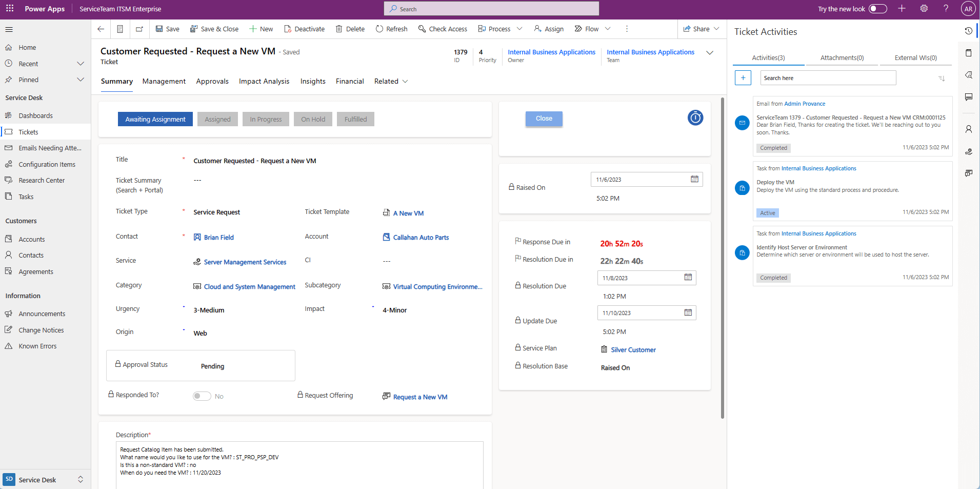Viewport: 980px width, 489px height.
Task: Click the Help question mark icon
Action: pyautogui.click(x=946, y=8)
